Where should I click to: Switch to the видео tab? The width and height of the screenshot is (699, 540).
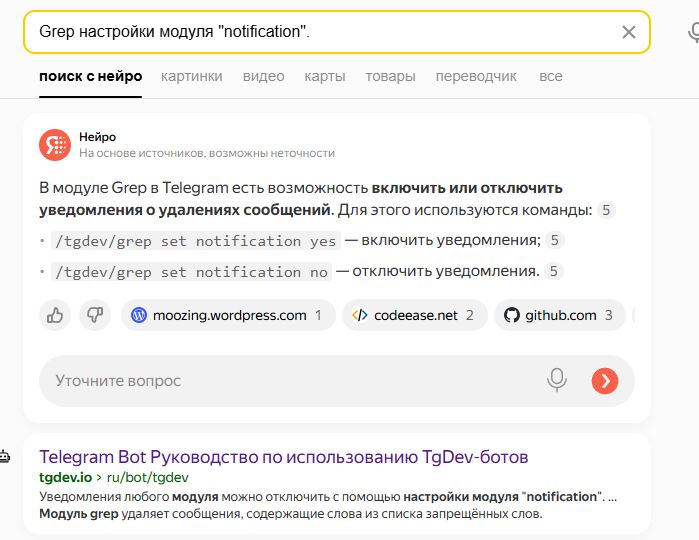263,76
